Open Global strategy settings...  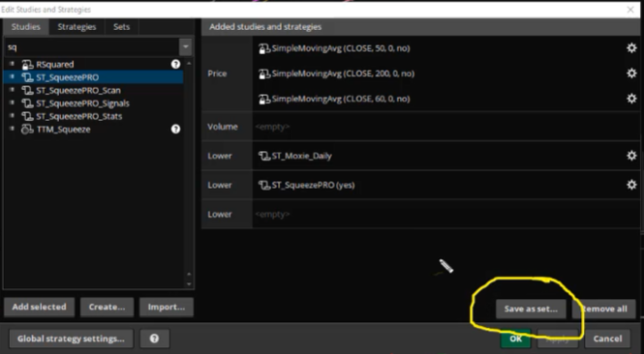click(x=71, y=339)
